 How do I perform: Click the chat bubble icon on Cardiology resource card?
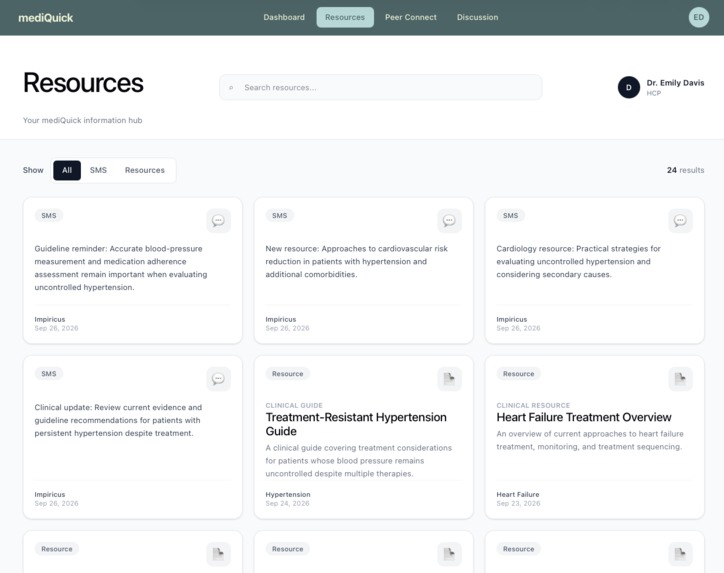point(680,221)
